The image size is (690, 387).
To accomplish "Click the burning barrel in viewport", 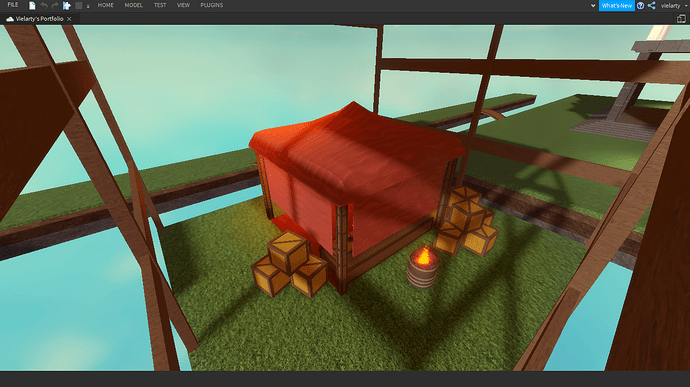I will (422, 267).
